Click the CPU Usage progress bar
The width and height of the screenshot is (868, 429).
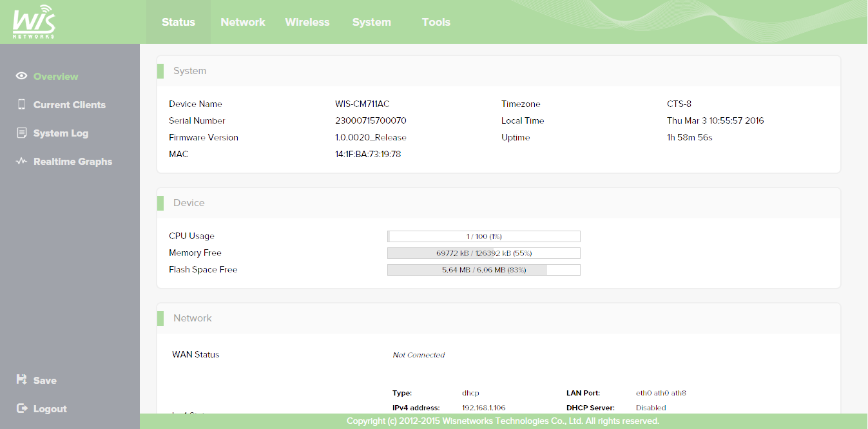(x=484, y=236)
